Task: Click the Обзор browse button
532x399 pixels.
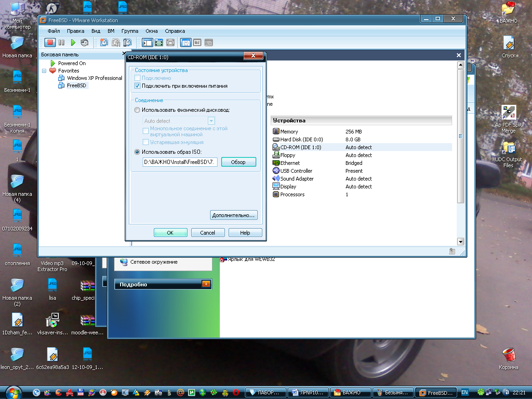Action: tap(238, 162)
